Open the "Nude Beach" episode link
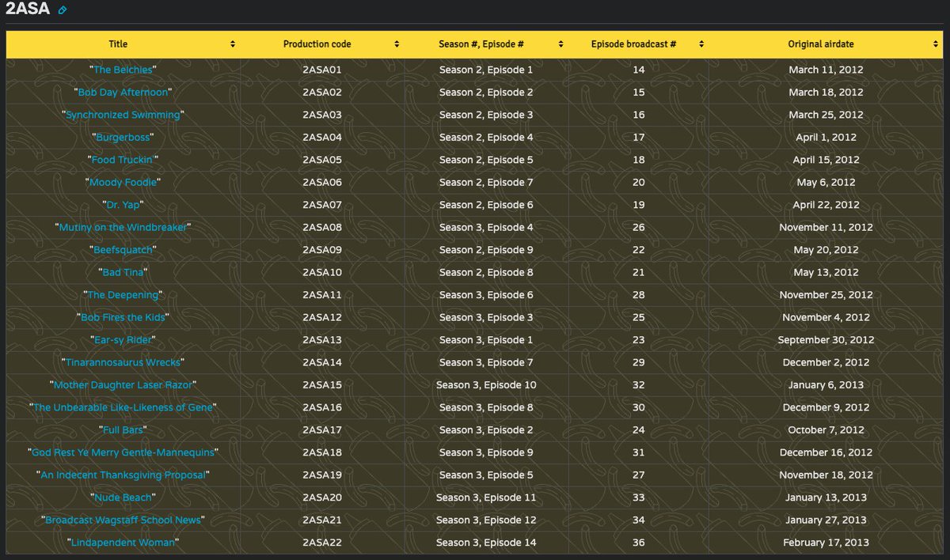The image size is (950, 560). [x=123, y=498]
